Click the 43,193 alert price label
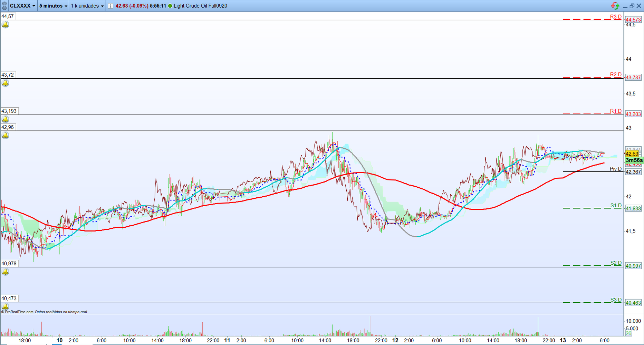 tap(9, 111)
